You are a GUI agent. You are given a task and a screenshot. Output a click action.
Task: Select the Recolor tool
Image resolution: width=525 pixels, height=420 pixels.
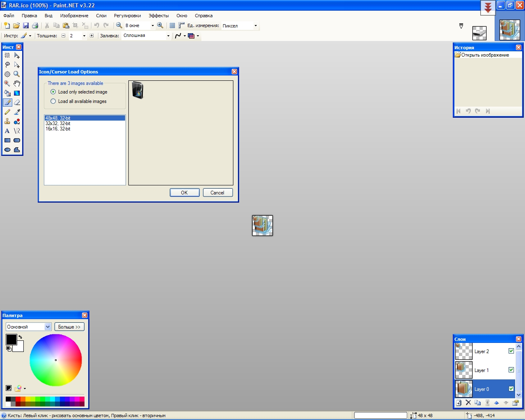pos(17,121)
